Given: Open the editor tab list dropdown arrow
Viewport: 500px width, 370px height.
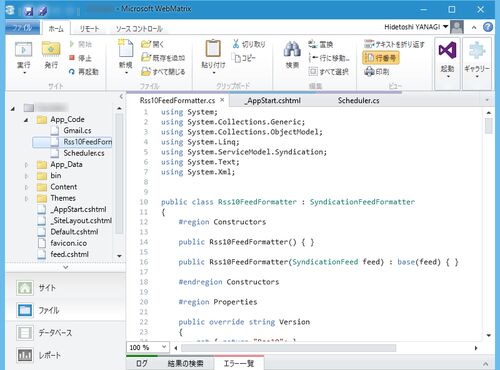Looking at the screenshot, I should coord(487,100).
